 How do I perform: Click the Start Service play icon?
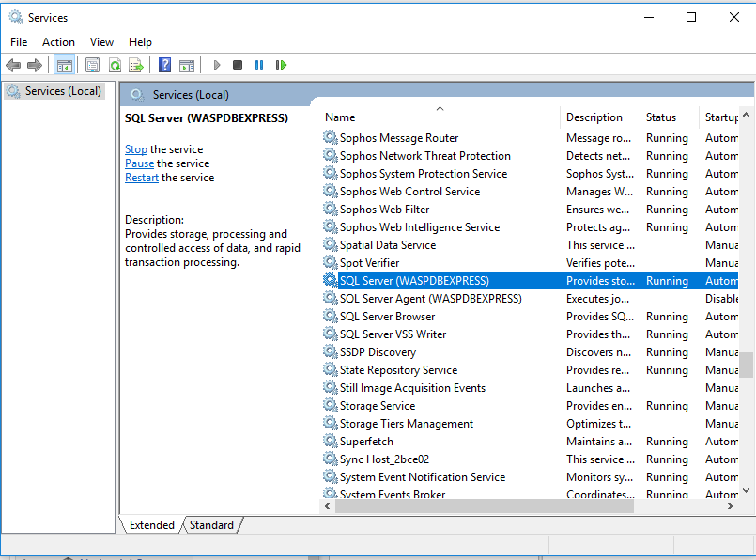(217, 65)
